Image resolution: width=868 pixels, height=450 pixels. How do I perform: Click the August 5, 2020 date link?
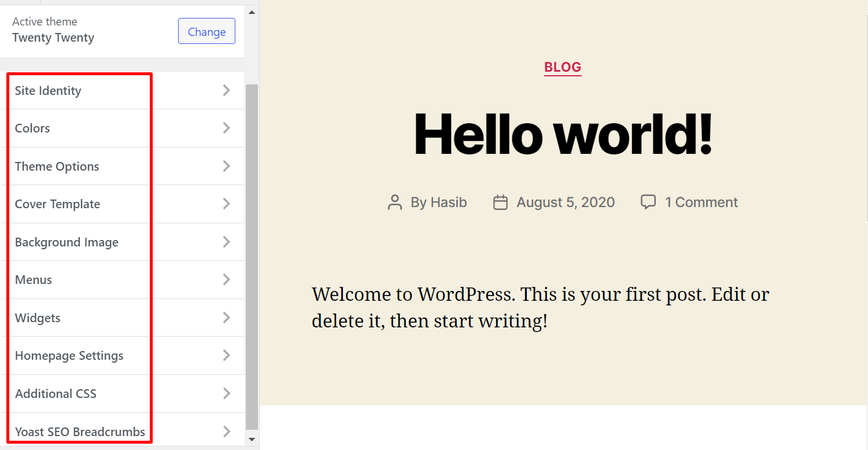coord(566,202)
